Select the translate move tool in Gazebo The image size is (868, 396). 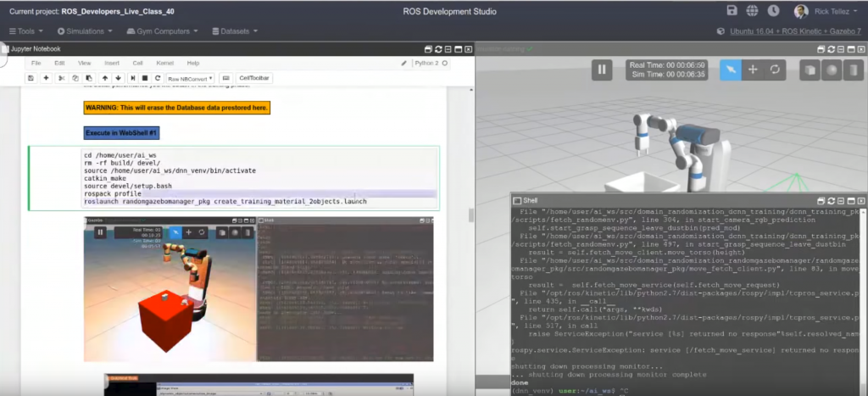coord(753,70)
